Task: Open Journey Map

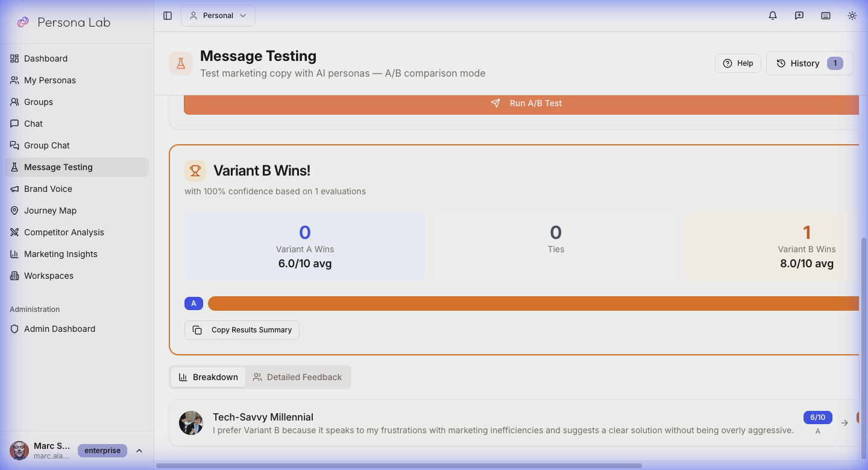Action: coord(77,211)
